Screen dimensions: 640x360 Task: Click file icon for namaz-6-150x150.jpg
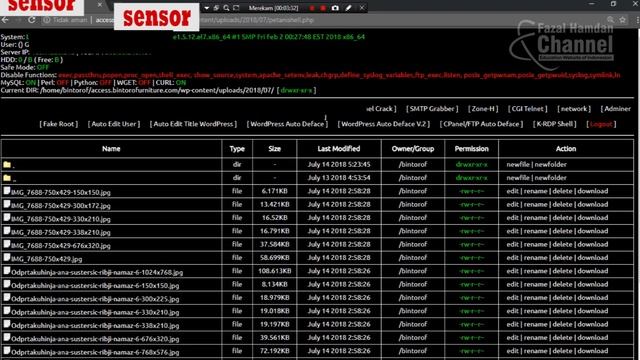(x=7, y=284)
